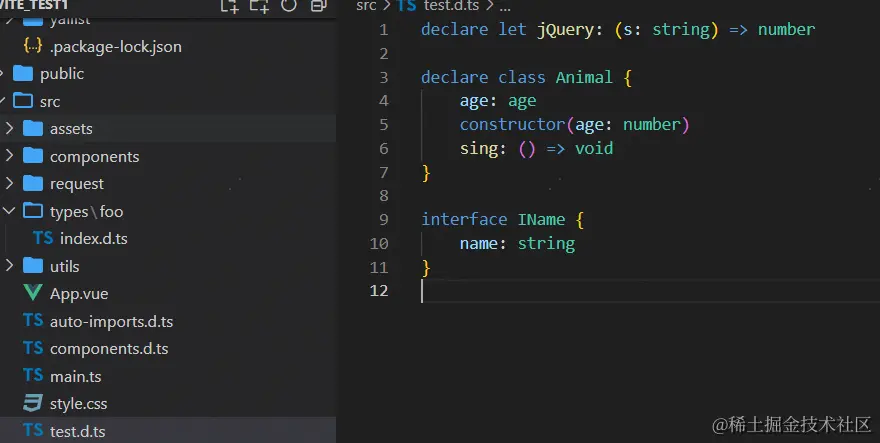Viewport: 880px width, 443px height.
Task: Select the types\foo folder
Action: [x=86, y=212]
